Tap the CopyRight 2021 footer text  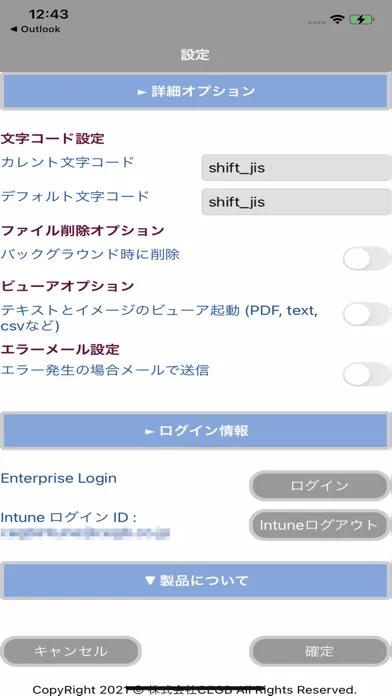(x=195, y=690)
